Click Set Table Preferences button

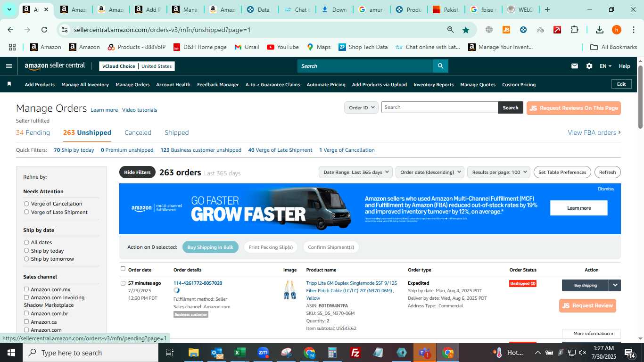(x=562, y=172)
